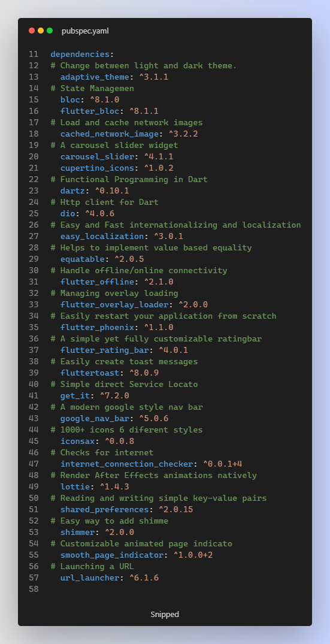Click the version ^0.10.1
Viewport: 330px width, 644px height.
(x=111, y=191)
